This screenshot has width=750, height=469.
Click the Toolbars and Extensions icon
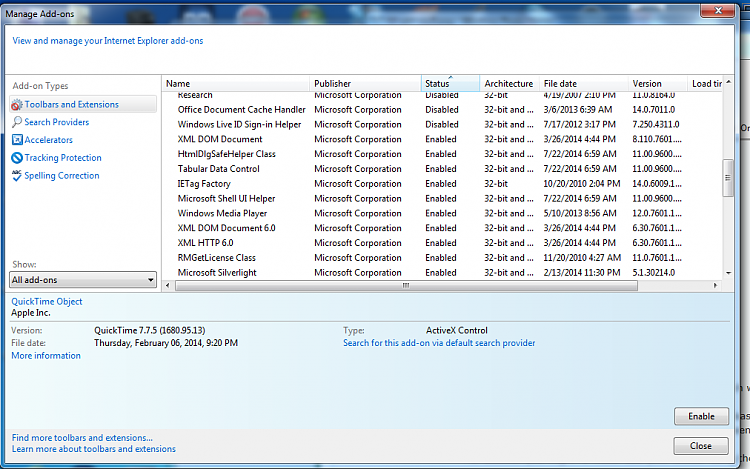17,104
